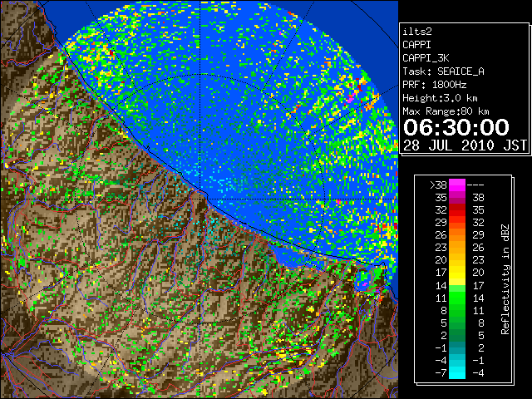The height and width of the screenshot is (399, 532).
Task: Pick the orange swatch for 23–26 dBZ
Action: coord(457,248)
